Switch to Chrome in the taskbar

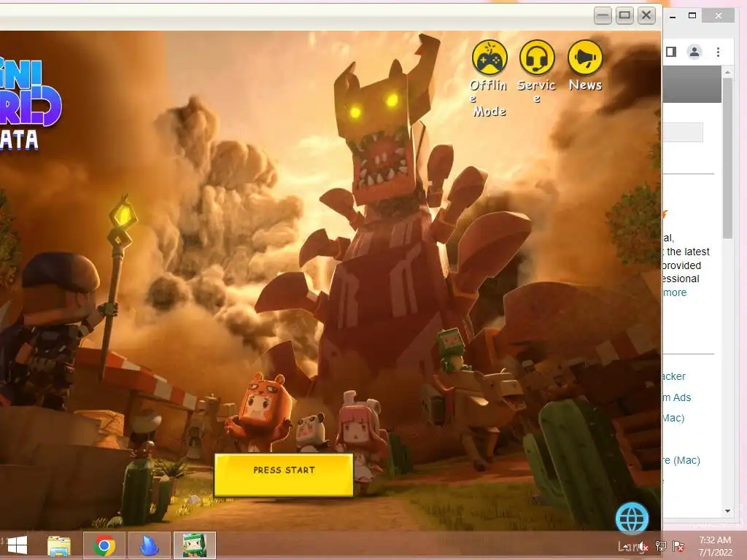tap(104, 545)
